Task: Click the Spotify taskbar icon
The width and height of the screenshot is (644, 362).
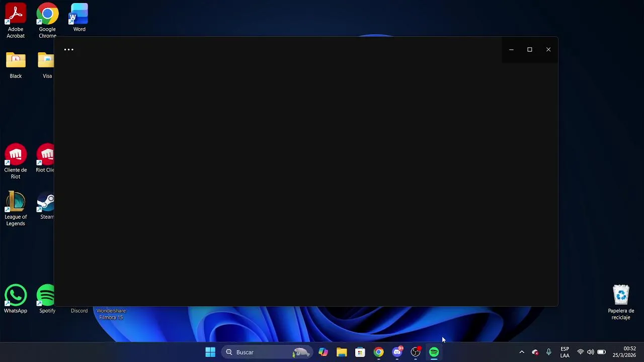Action: (x=434, y=352)
